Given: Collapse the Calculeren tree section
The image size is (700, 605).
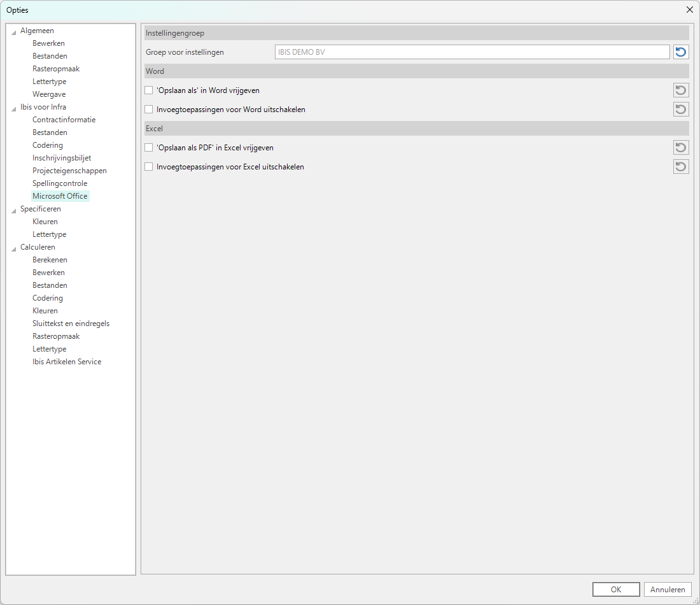Looking at the screenshot, I should tap(14, 248).
